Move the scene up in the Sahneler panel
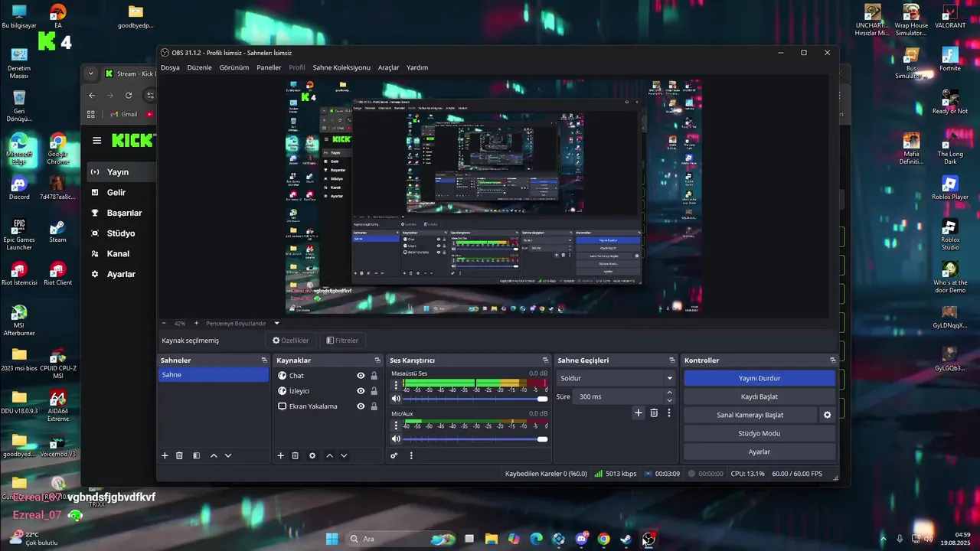This screenshot has width=980, height=551. (214, 455)
